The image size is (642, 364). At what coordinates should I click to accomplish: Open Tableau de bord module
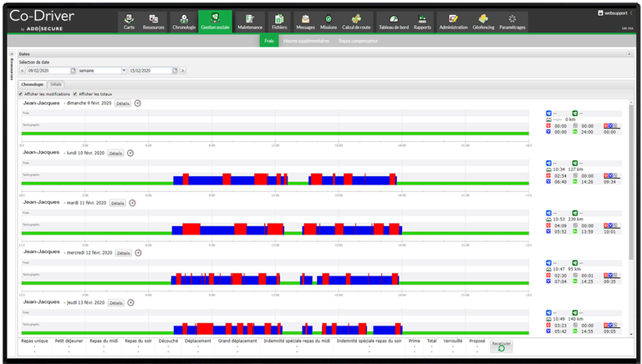(x=394, y=22)
